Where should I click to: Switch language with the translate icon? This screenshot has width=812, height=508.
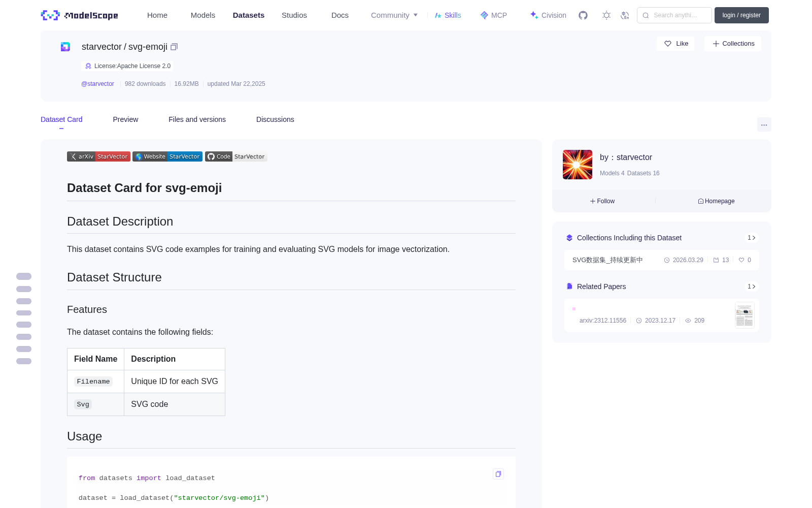tap(625, 15)
